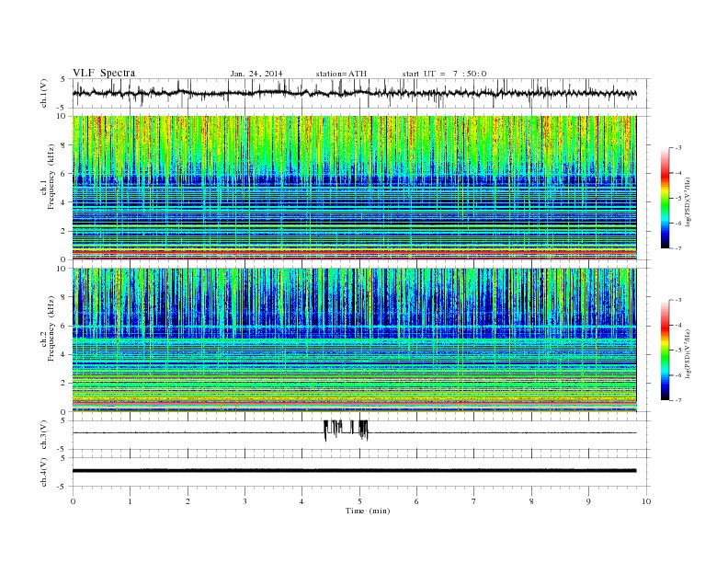Click the "ch.4(V)" y-axis label
The height and width of the screenshot is (563, 728).
(44, 472)
